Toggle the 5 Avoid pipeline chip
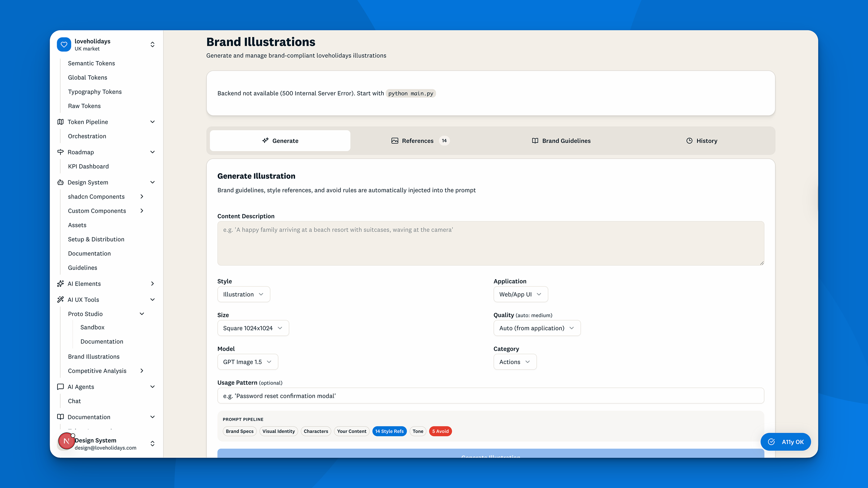This screenshot has width=868, height=488. [x=440, y=431]
